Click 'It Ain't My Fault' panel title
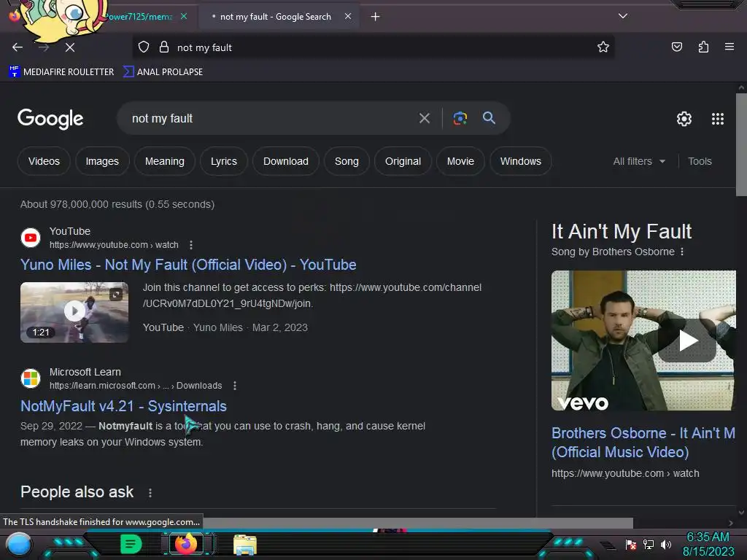The image size is (747, 560). (622, 231)
